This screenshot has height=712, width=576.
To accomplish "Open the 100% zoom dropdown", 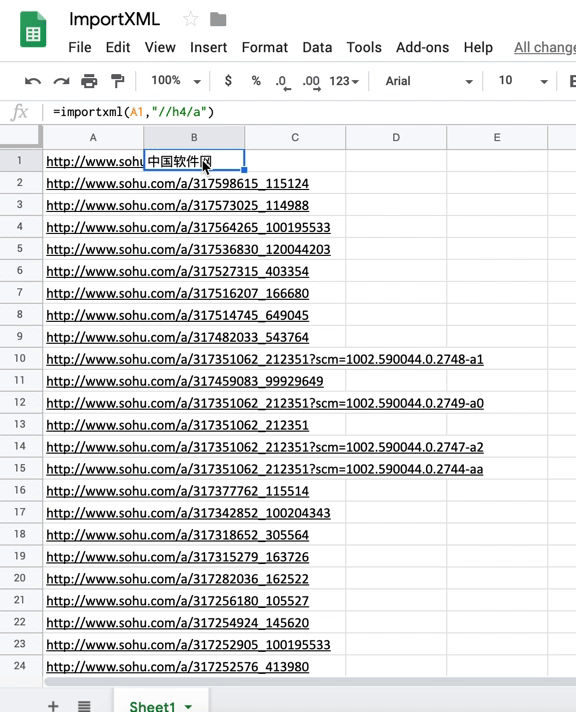I will 176,81.
